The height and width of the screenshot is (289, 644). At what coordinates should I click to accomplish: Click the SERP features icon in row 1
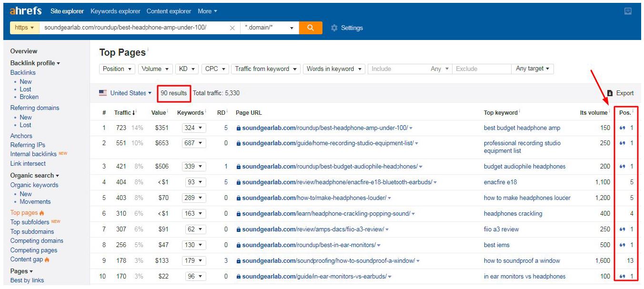622,128
